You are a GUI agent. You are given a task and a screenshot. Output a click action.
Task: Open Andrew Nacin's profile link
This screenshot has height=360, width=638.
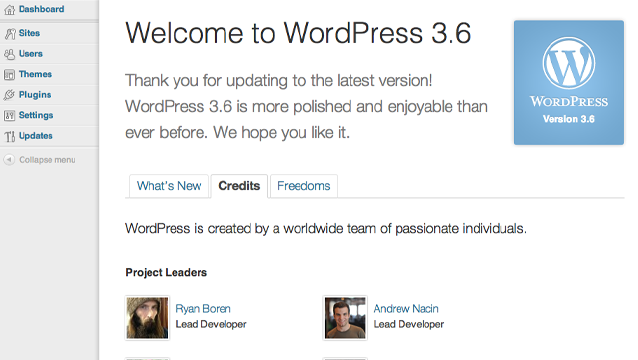coord(406,309)
